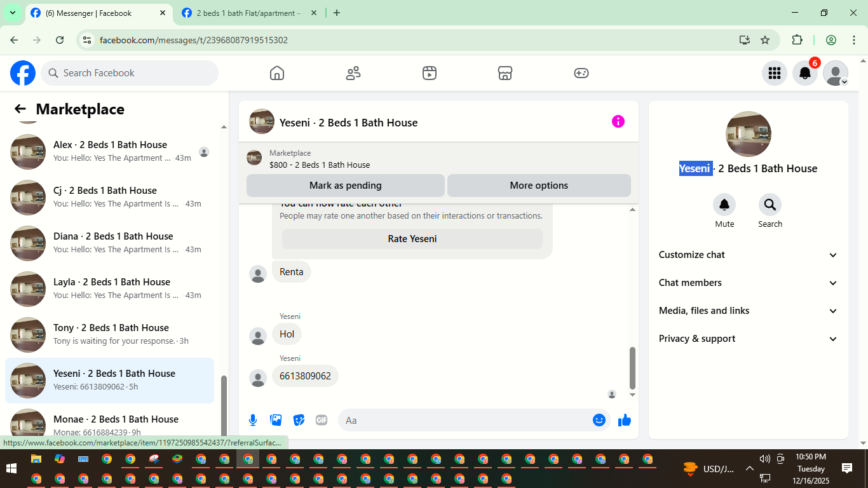The width and height of the screenshot is (868, 488).
Task: Go back with the Chrome back arrow
Action: [x=14, y=40]
